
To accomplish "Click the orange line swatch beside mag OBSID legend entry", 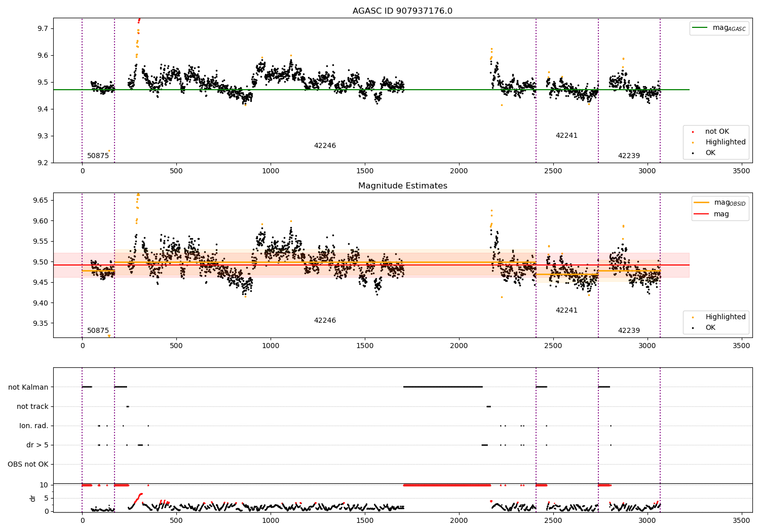I will 701,203.
